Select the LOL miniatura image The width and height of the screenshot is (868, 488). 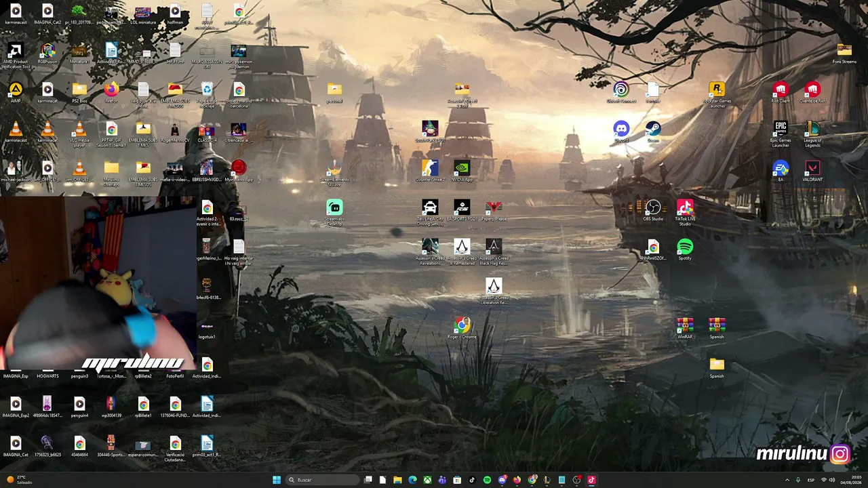coord(143,14)
